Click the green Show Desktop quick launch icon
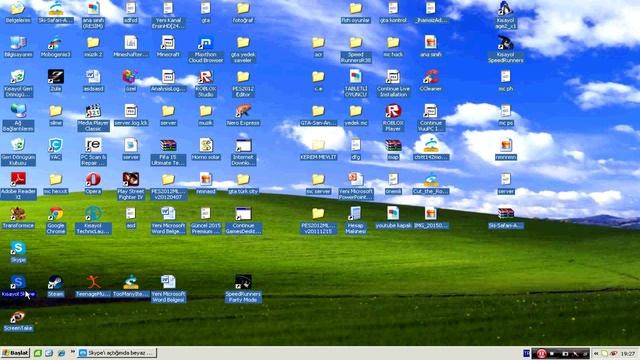The width and height of the screenshot is (640, 360). coord(38,353)
